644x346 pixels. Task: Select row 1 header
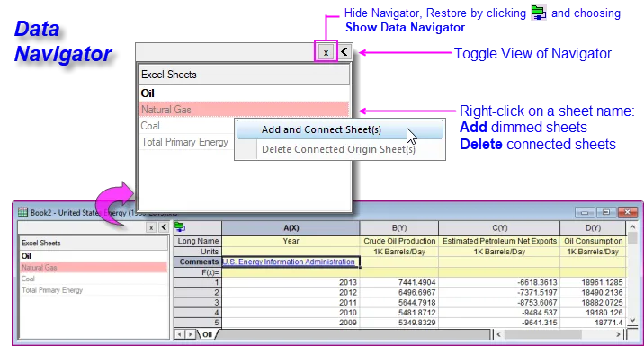point(198,282)
